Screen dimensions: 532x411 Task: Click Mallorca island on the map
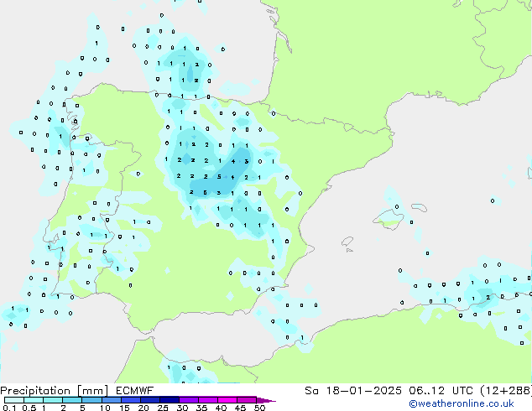pos(388,218)
